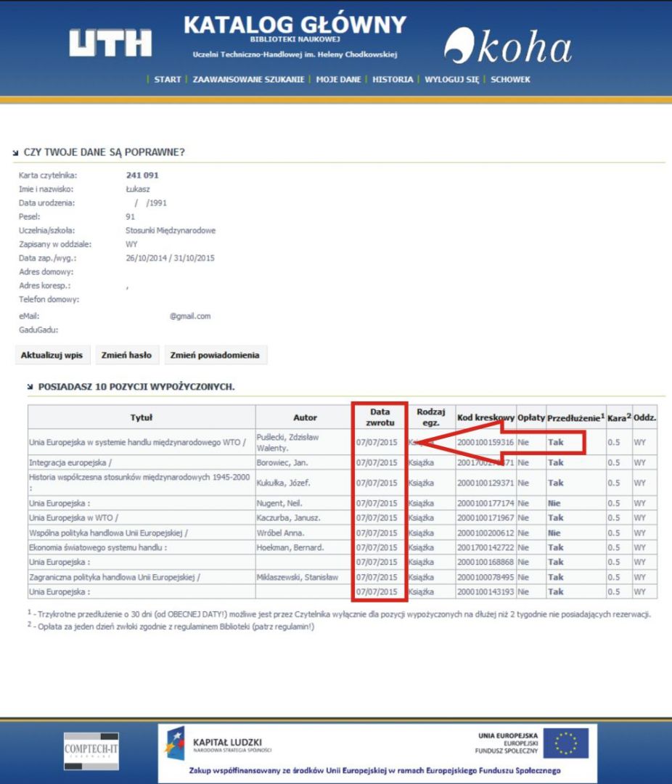The width and height of the screenshot is (672, 784).
Task: Select title 'Zagraniczna polityka handlowa Unii Europejskiej /'
Action: (x=115, y=577)
